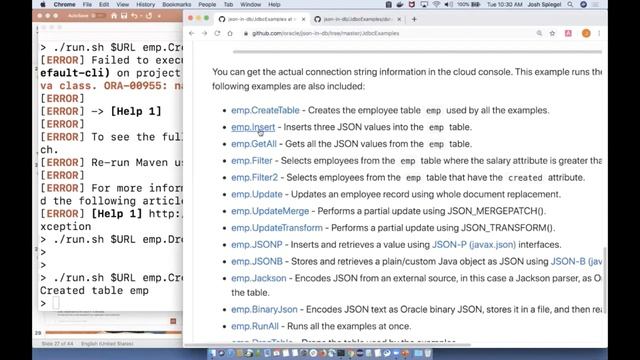Screen dimensions: 640x360
Task: Open the emp.BinaryJson link
Action: point(264,309)
